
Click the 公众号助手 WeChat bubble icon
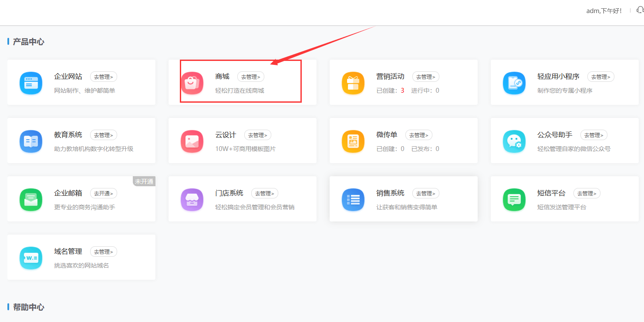[x=514, y=141]
